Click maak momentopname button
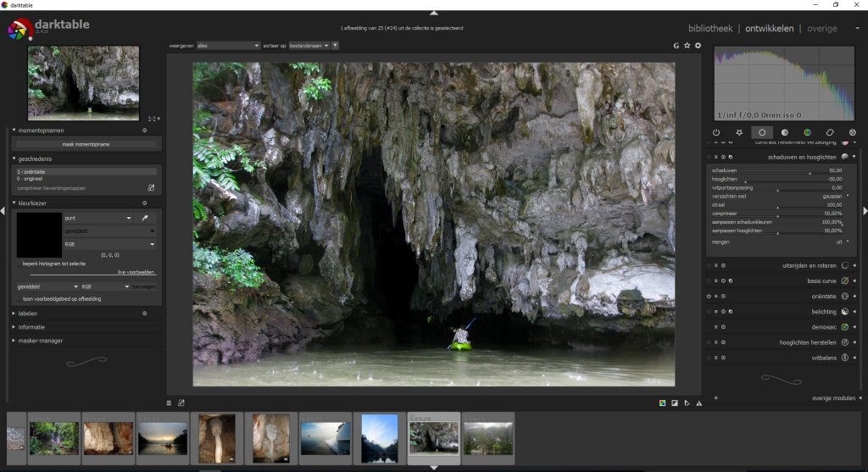The image size is (868, 472). pyautogui.click(x=86, y=144)
